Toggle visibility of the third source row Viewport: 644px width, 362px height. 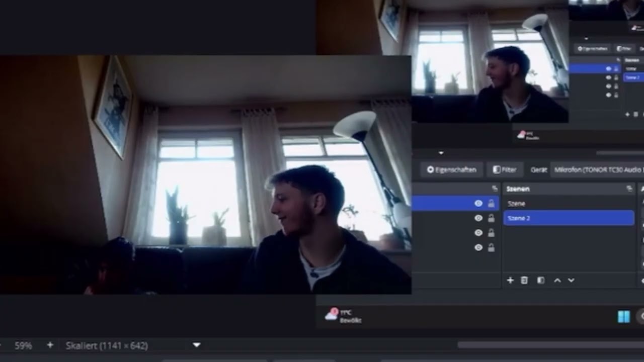[478, 233]
